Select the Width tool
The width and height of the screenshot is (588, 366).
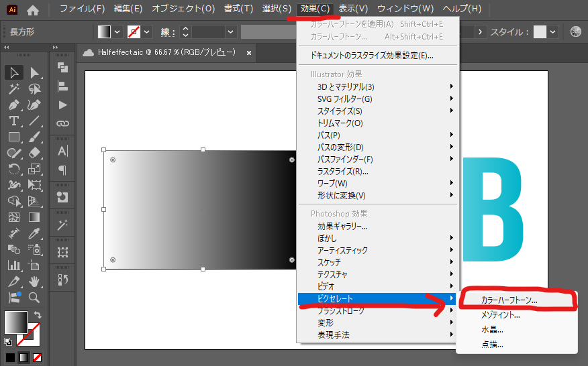(14, 185)
